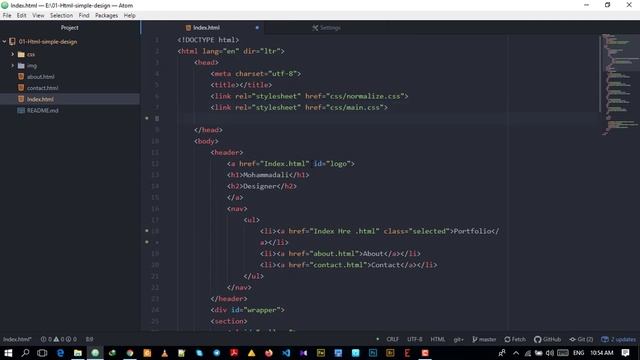Click the about.html file icon

click(x=21, y=76)
